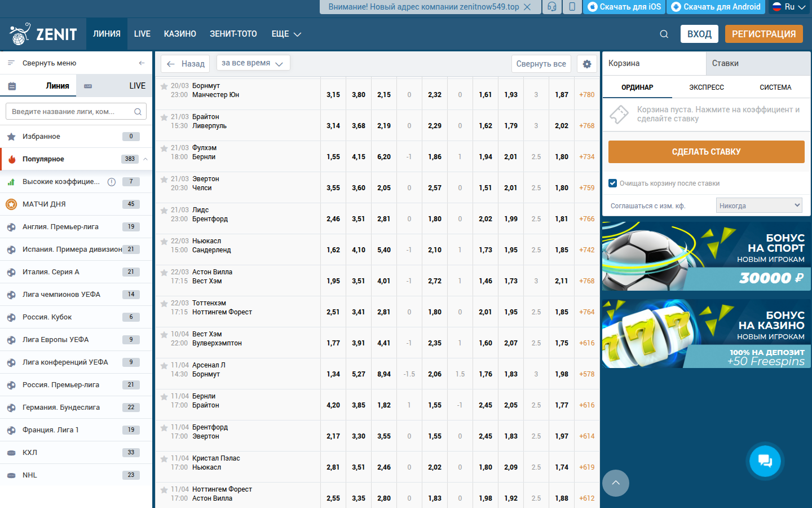
Task: Click the headset support icon in top bar
Action: (x=551, y=7)
